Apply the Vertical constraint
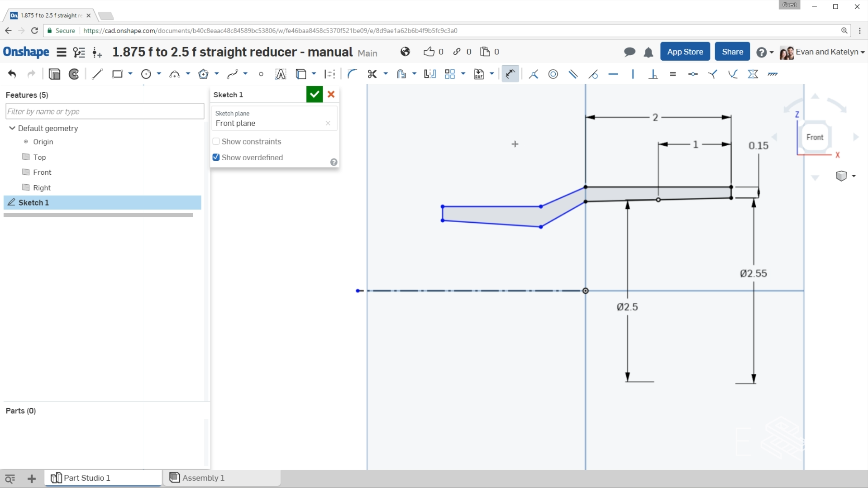Screen dimensions: 868x488 pyautogui.click(x=633, y=74)
